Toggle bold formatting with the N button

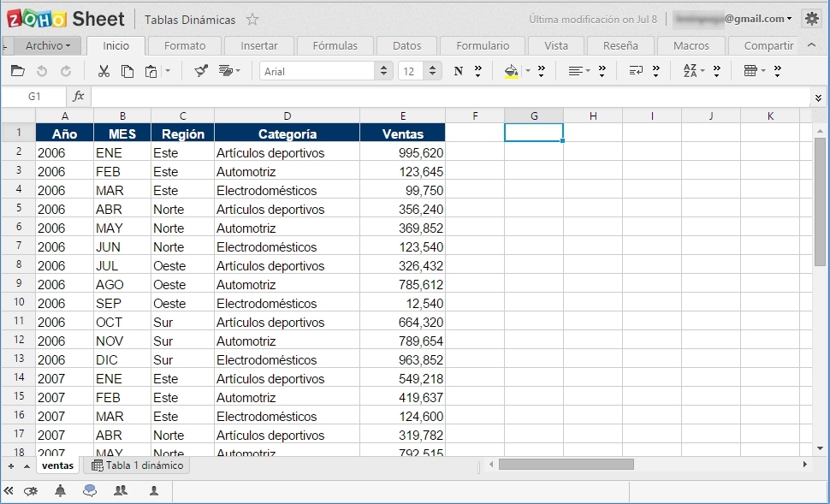coord(457,71)
